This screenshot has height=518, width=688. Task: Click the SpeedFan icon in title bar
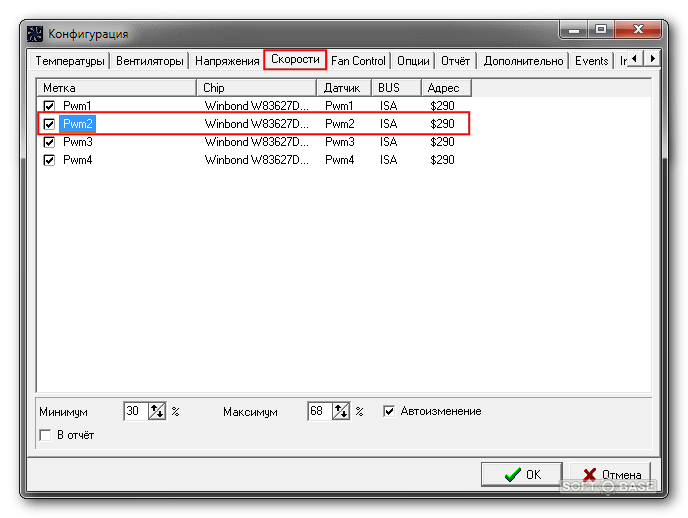[x=35, y=34]
